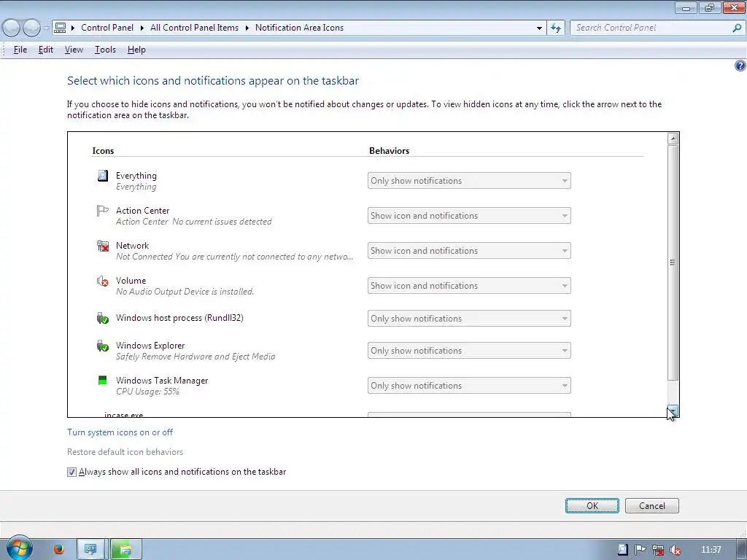Click the Network icon in the icons list
This screenshot has height=560, width=747.
(x=102, y=246)
